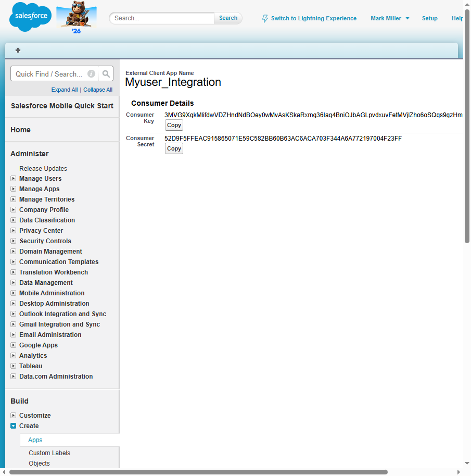Expand the Tableau node
This screenshot has height=476, width=471.
click(x=14, y=366)
